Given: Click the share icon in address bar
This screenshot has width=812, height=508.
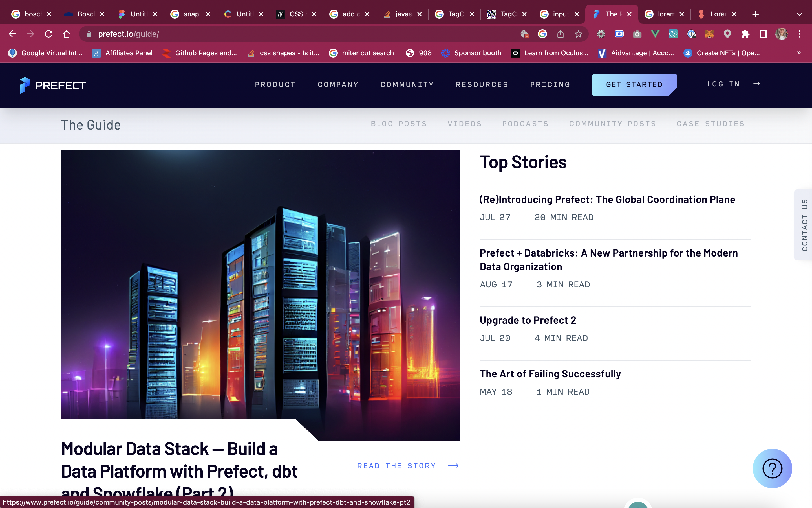Looking at the screenshot, I should pos(560,34).
